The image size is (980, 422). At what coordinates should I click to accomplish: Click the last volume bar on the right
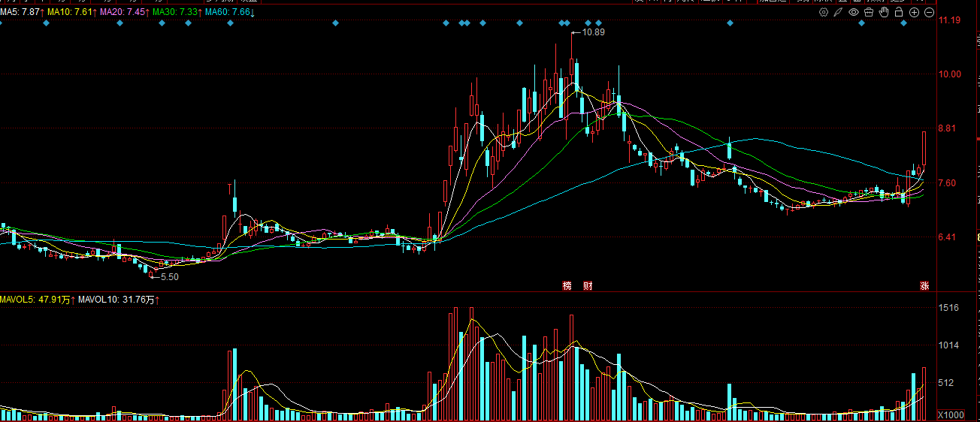(924, 394)
